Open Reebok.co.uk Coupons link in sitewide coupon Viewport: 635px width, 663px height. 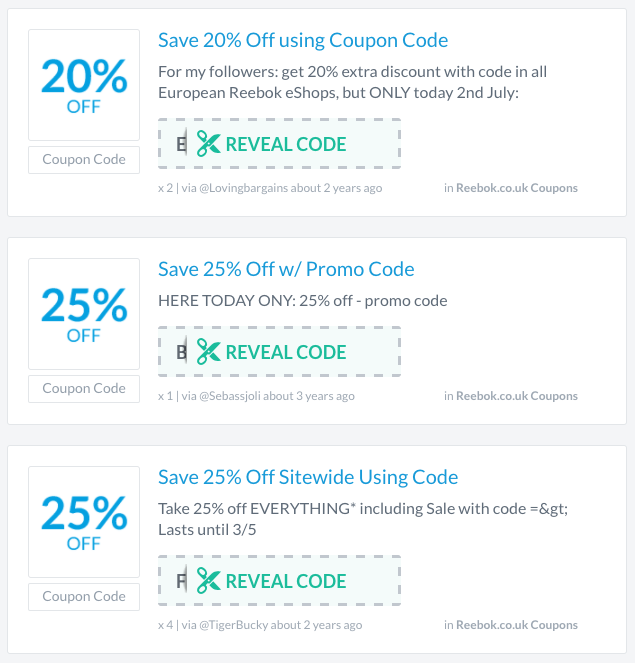pos(517,625)
